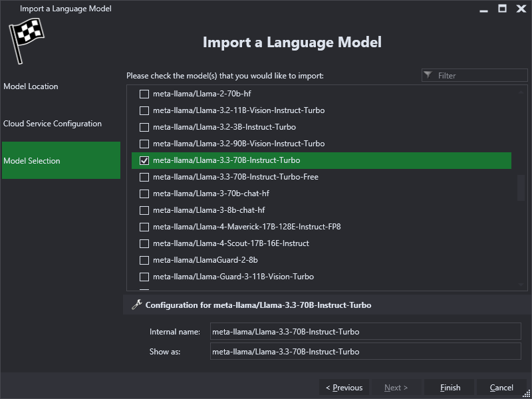Click the Previous button
The image size is (532, 399).
pyautogui.click(x=344, y=387)
